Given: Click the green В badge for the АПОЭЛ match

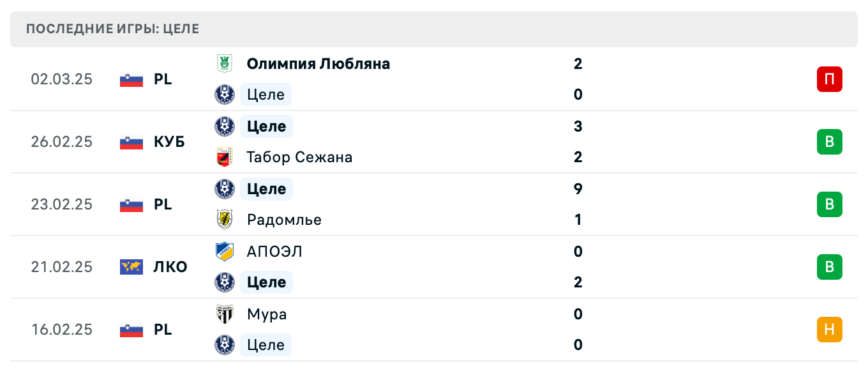Looking at the screenshot, I should coord(829,267).
